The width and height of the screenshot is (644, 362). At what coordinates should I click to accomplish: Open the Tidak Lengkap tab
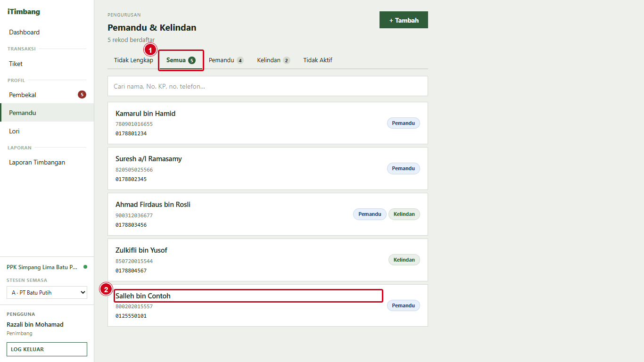click(x=133, y=60)
